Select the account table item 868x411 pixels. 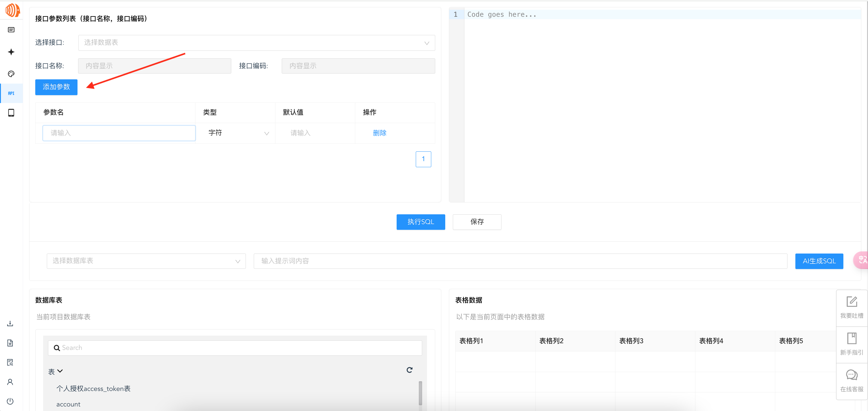click(x=68, y=404)
